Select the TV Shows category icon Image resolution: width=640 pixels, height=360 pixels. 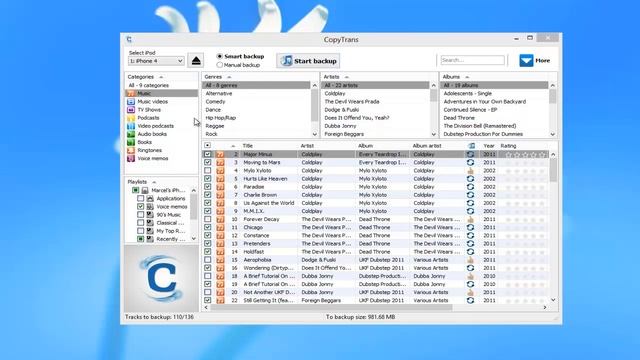(x=131, y=110)
